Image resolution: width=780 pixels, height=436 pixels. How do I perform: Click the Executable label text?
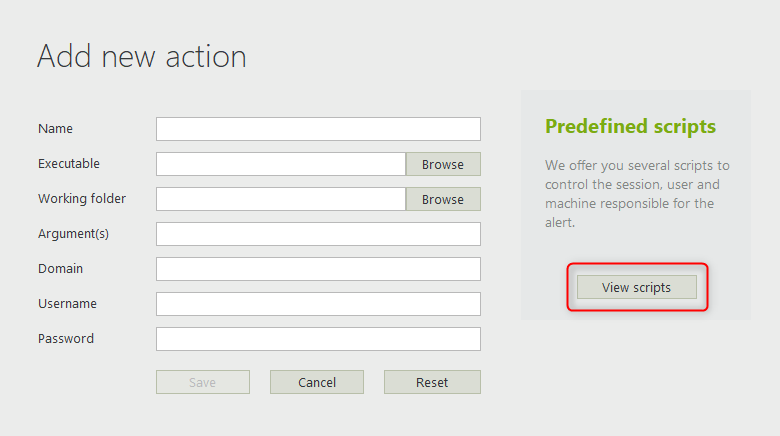(x=69, y=164)
